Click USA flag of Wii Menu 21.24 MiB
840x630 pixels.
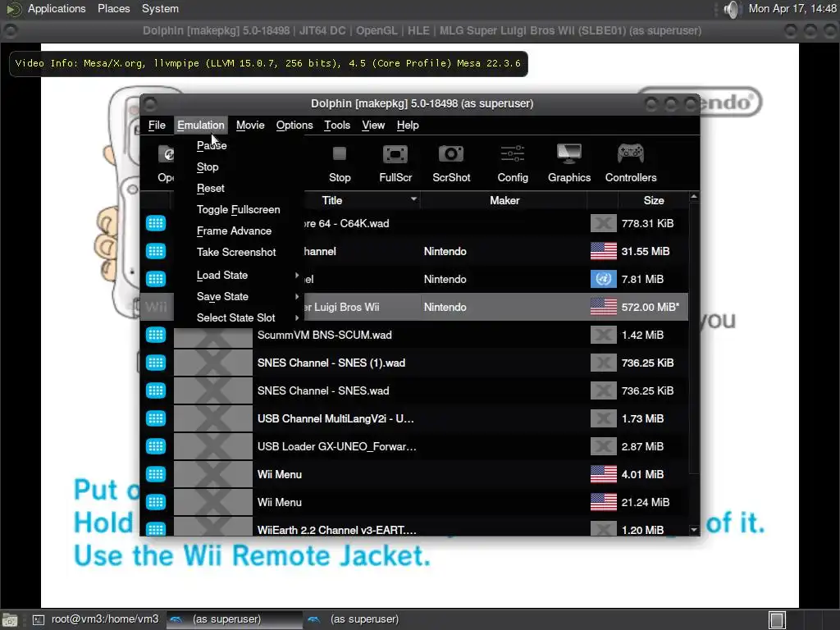pos(603,502)
